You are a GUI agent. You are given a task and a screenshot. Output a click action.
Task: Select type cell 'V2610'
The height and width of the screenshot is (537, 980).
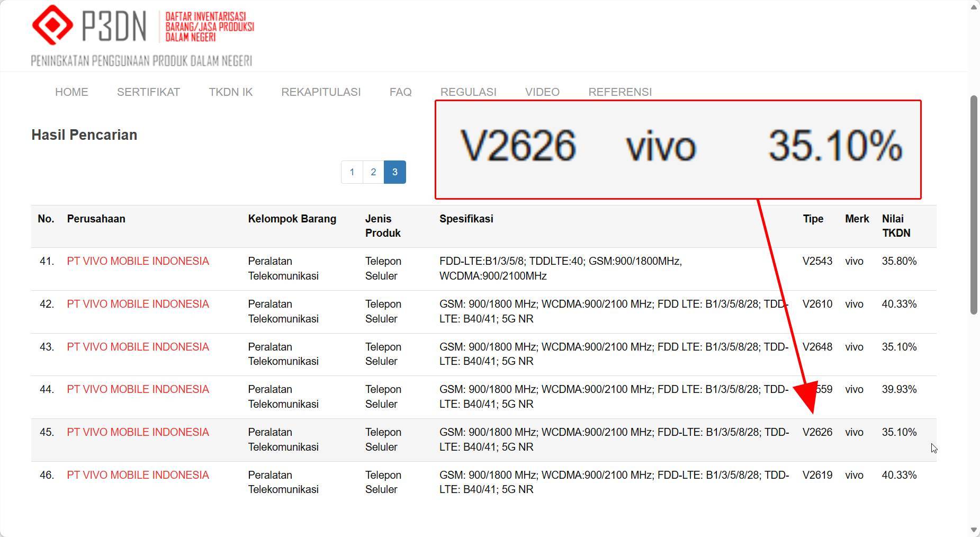817,304
